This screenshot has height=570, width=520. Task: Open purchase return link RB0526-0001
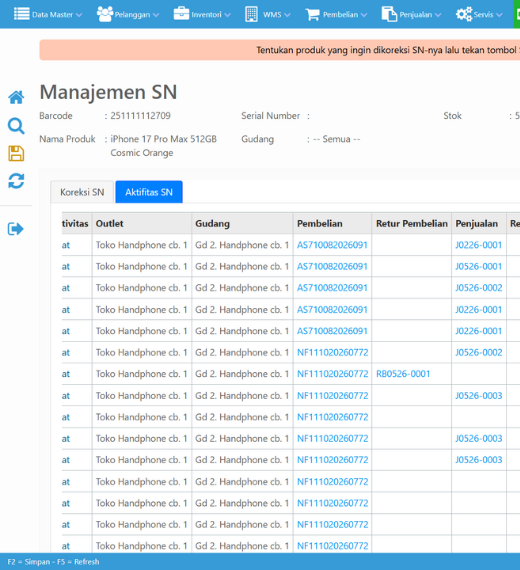tap(403, 374)
